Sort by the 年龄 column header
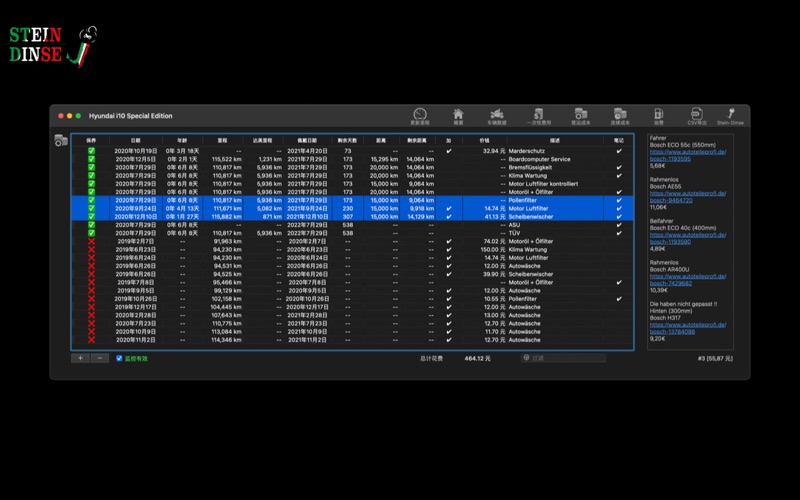 pos(182,140)
